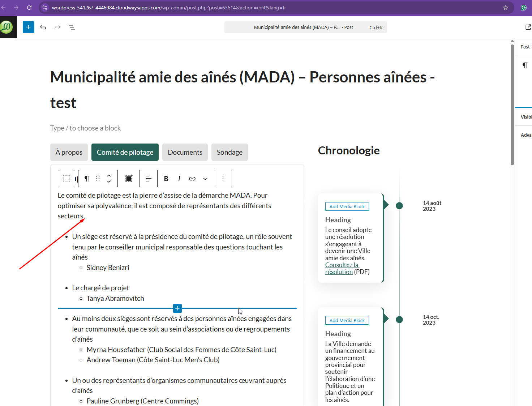Click the Type / to choose a block placeholder
Screen dimensions: 532x406
pos(85,128)
